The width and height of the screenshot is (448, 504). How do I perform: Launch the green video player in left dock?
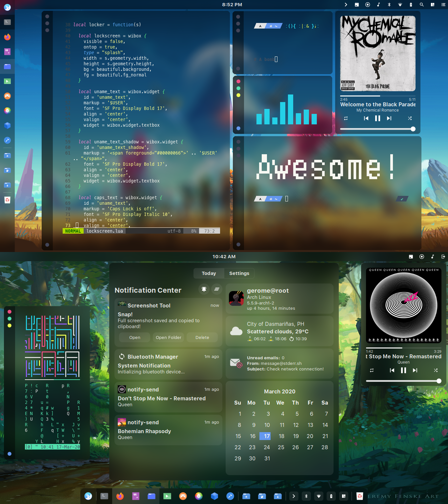click(x=7, y=81)
